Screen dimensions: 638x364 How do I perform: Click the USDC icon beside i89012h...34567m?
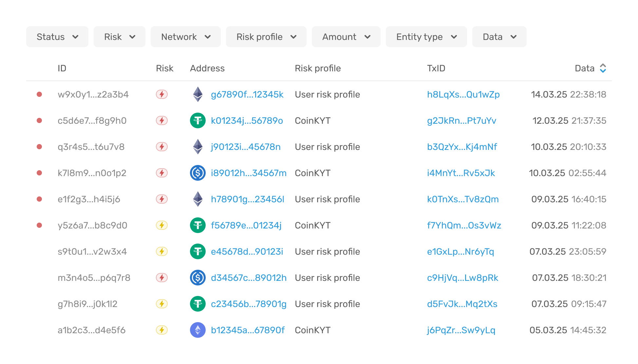coord(198,173)
